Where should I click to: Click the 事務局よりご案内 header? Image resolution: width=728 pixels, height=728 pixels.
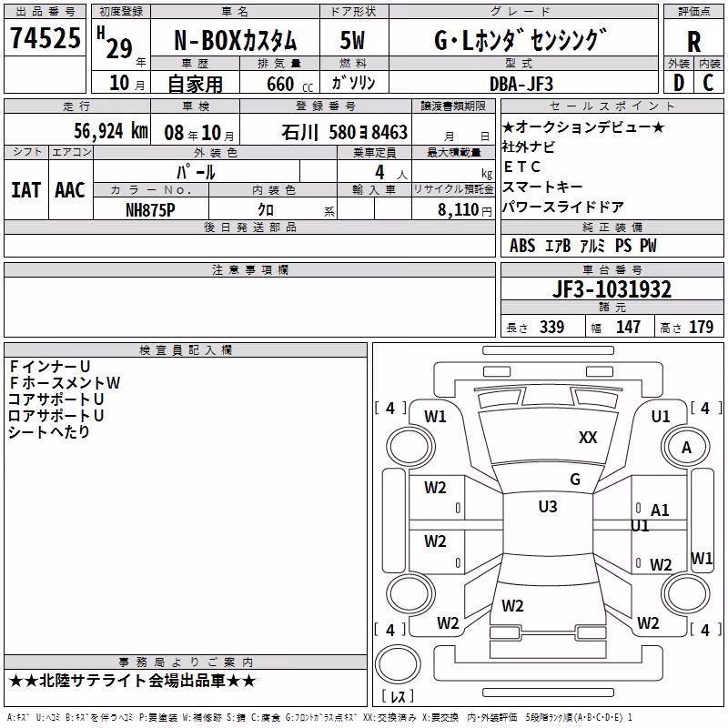click(186, 662)
